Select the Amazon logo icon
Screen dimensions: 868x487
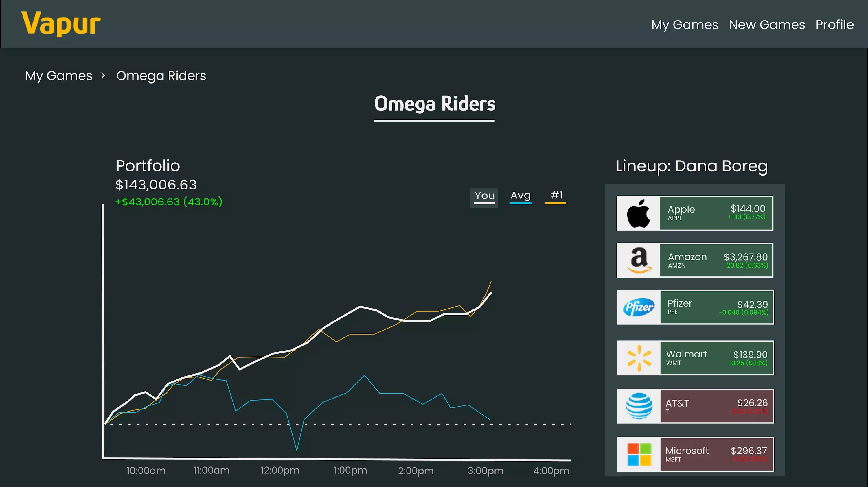coord(638,260)
